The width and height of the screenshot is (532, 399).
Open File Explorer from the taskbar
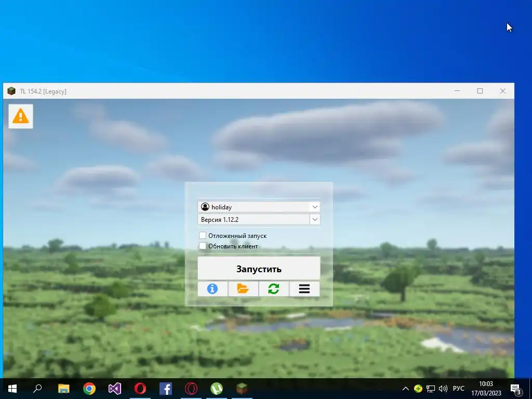(63, 389)
